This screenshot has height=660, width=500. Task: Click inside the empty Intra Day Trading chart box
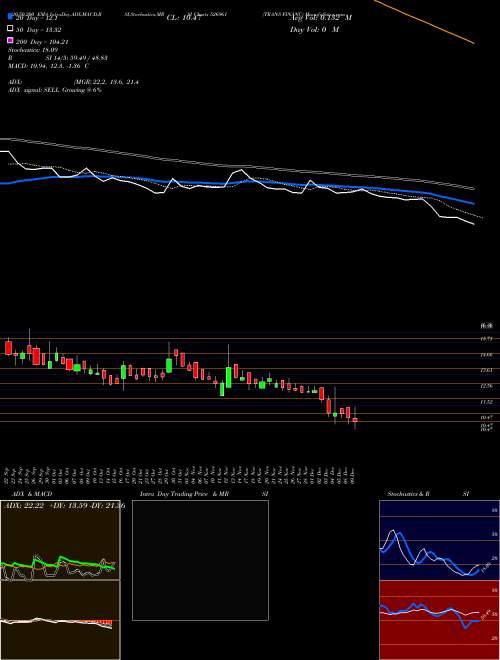tap(200, 560)
